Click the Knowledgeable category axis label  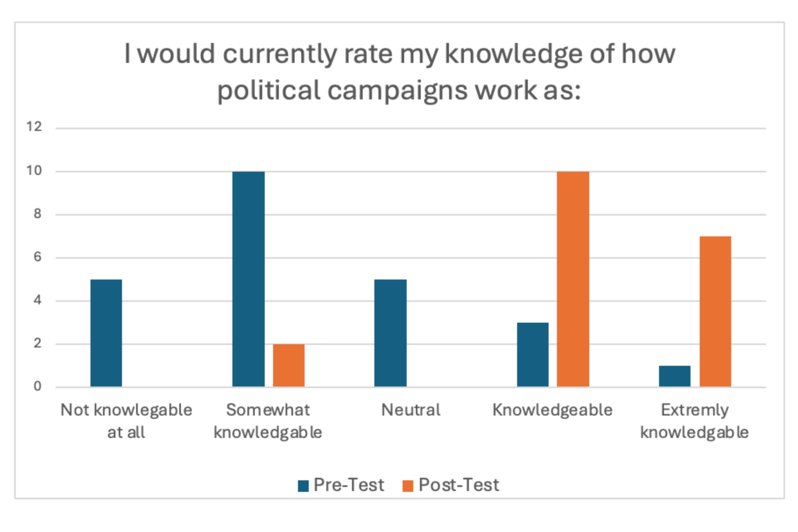(553, 410)
